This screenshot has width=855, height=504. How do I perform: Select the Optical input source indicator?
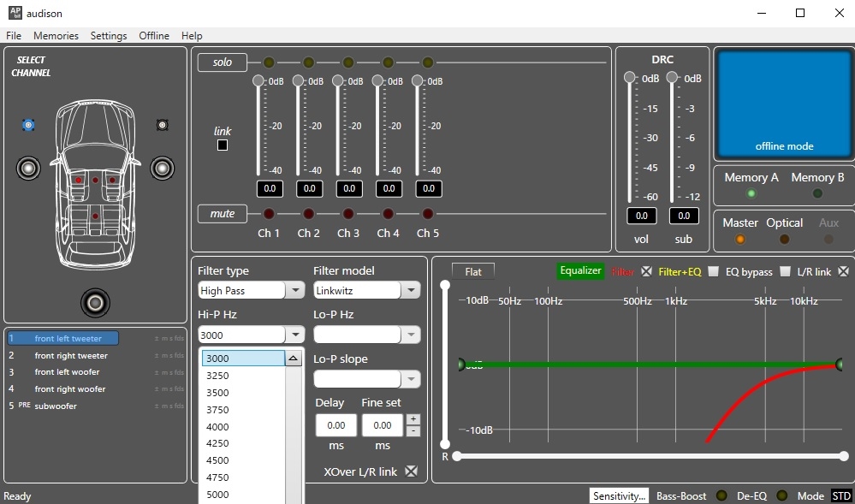pos(784,239)
